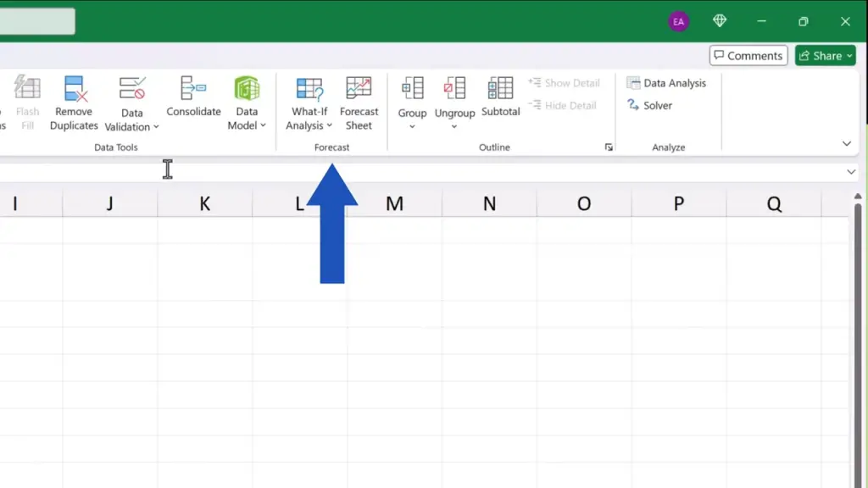Open the What-If Analysis dropdown
The image size is (868, 488).
[329, 126]
